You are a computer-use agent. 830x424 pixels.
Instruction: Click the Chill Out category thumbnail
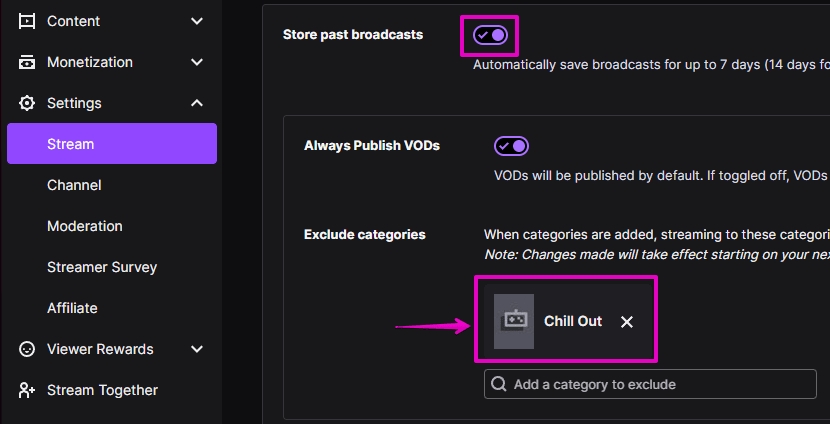click(x=513, y=321)
